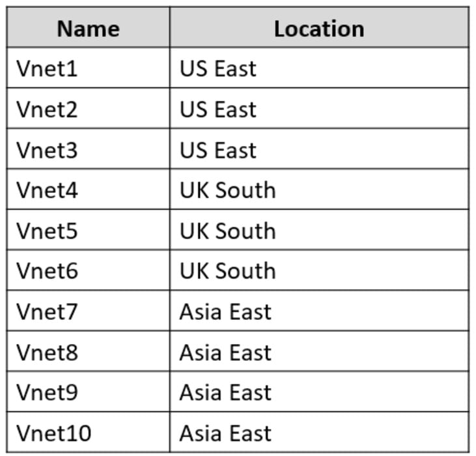Viewport: 476px width, 456px height.
Task: Click the Name column header
Action: [x=88, y=29]
